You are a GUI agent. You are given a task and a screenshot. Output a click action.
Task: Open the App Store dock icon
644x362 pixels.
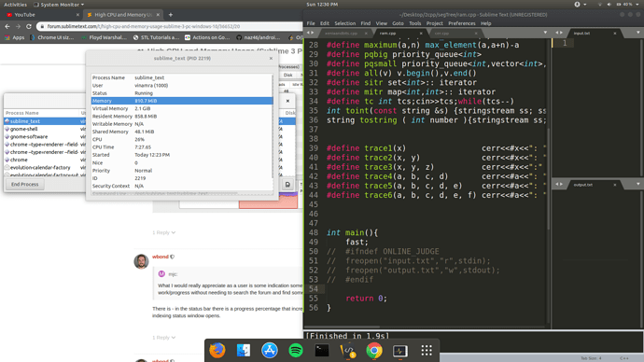270,351
